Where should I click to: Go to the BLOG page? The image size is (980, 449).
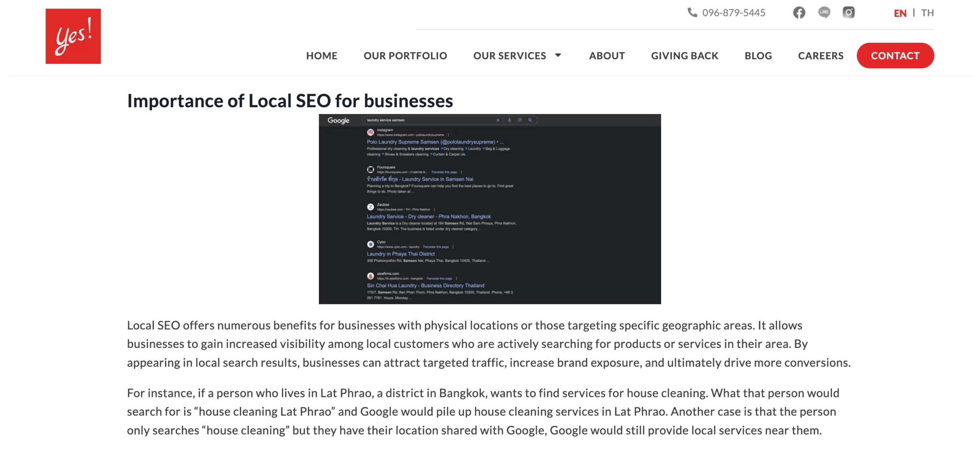(x=758, y=56)
